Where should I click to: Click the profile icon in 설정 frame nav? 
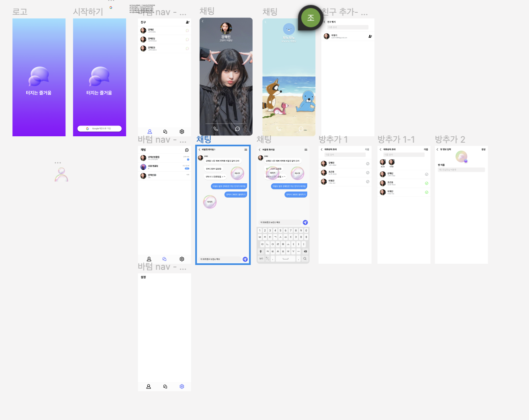(x=149, y=387)
